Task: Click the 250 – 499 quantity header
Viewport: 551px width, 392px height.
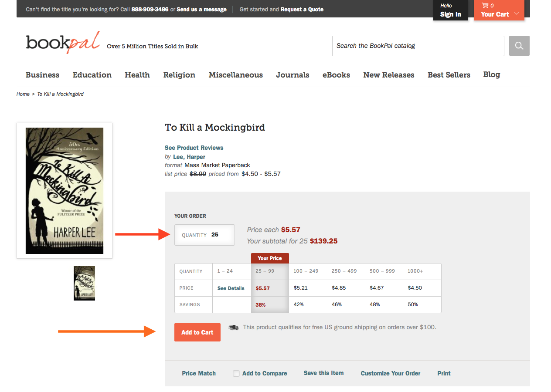Action: point(344,271)
